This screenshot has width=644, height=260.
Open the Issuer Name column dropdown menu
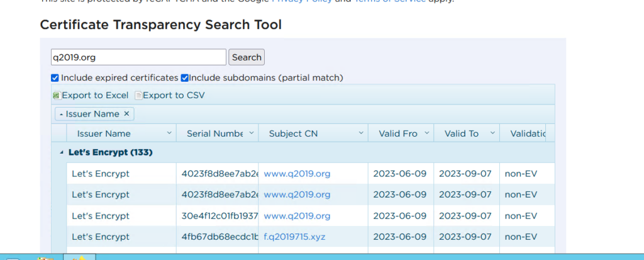pyautogui.click(x=169, y=133)
